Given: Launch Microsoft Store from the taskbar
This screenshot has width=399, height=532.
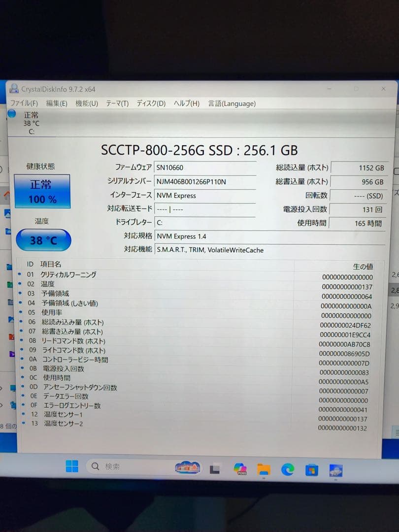Looking at the screenshot, I should point(311,468).
